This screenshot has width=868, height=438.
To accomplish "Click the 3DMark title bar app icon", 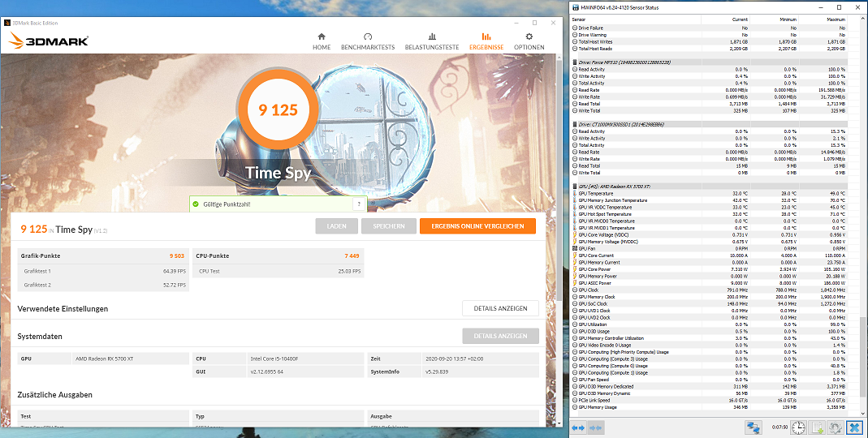I will pos(6,24).
